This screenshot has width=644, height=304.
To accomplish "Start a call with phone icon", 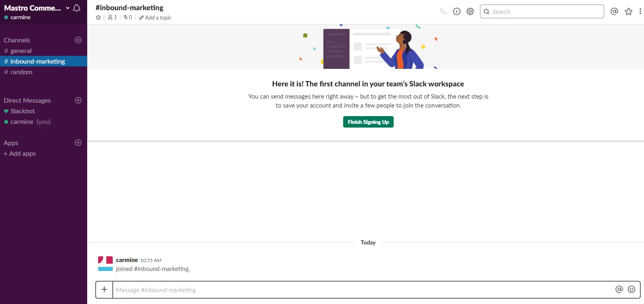I will [x=443, y=11].
